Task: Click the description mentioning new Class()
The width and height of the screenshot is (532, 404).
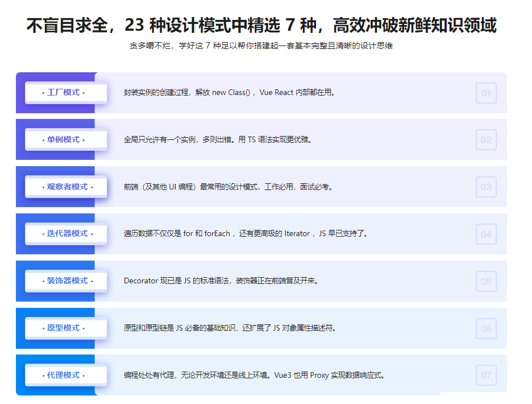Action: point(229,93)
